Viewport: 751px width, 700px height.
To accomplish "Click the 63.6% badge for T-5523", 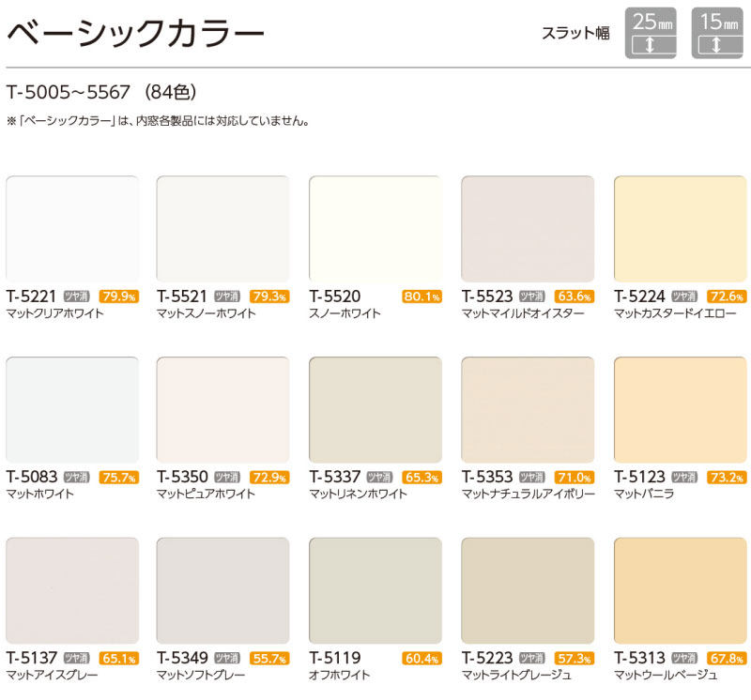I will (575, 297).
